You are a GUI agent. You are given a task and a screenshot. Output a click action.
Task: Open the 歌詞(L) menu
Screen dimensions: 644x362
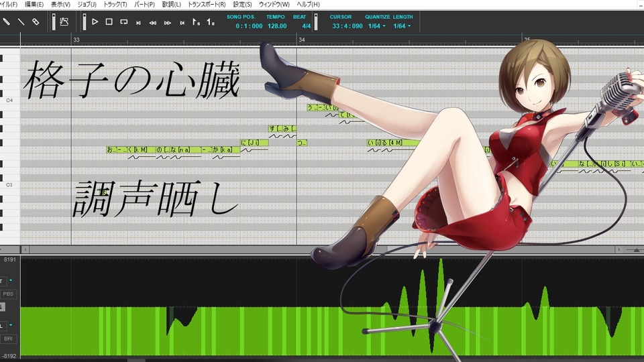pos(171,4)
